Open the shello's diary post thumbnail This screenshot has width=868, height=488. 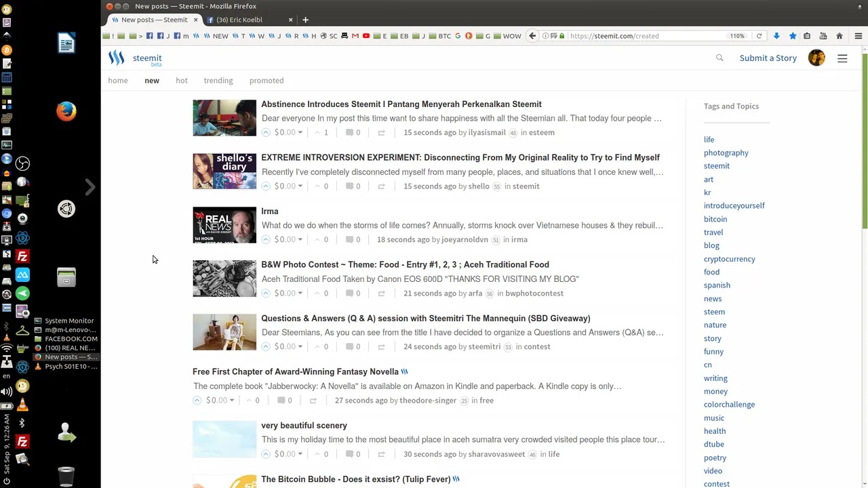click(224, 171)
